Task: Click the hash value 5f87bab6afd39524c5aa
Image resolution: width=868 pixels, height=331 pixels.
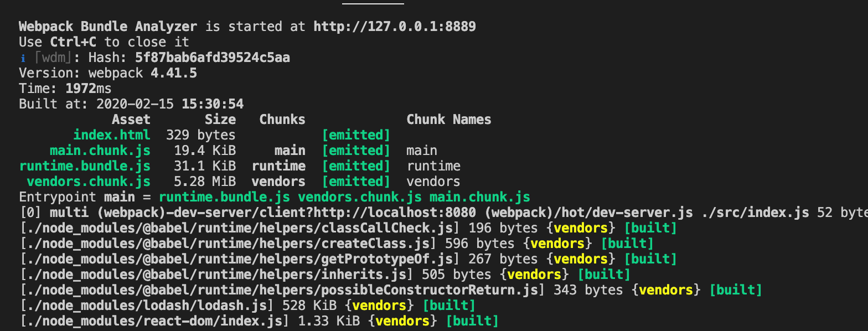Action: click(212, 58)
